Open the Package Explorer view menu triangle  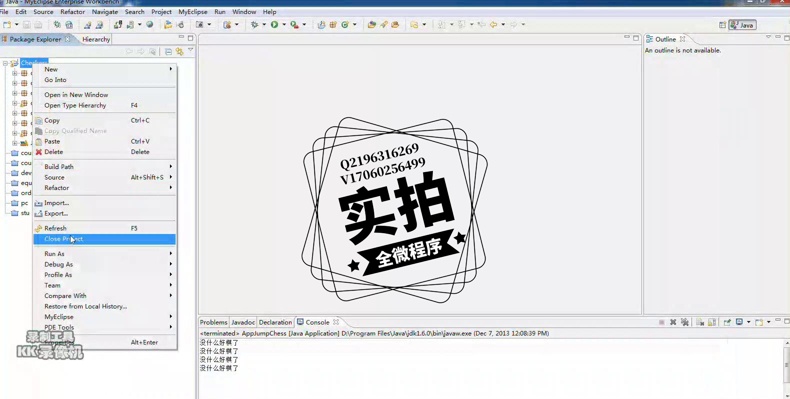pyautogui.click(x=190, y=50)
